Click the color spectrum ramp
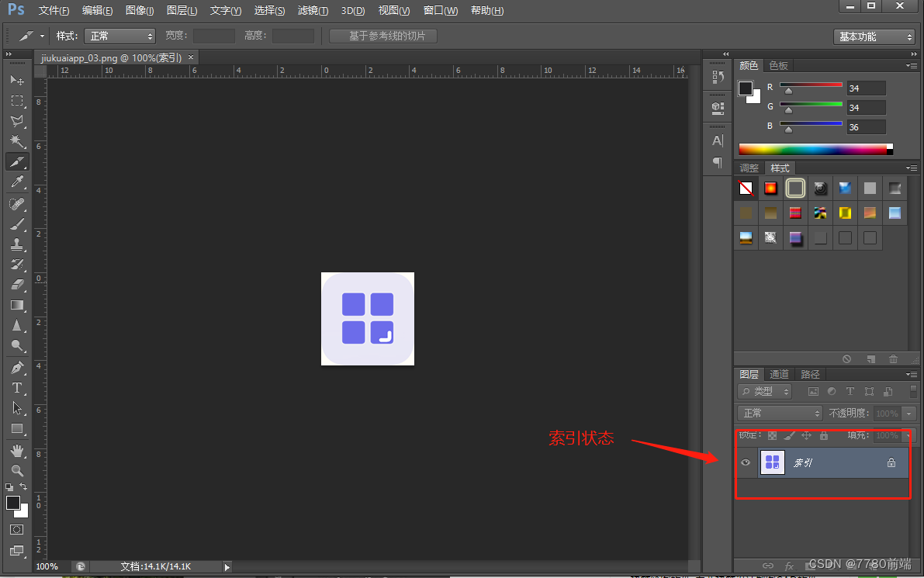 point(815,149)
